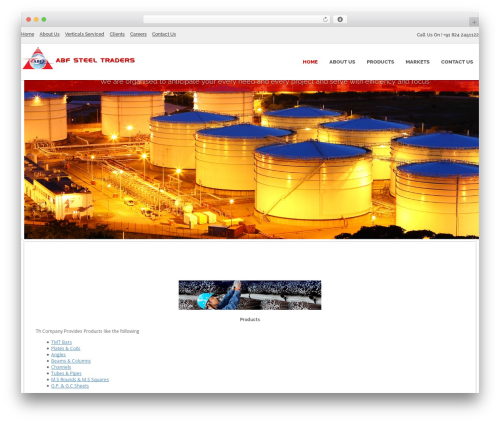Viewport: 500px width, 423px height.
Task: Open Home link in top utility bar
Action: point(27,34)
